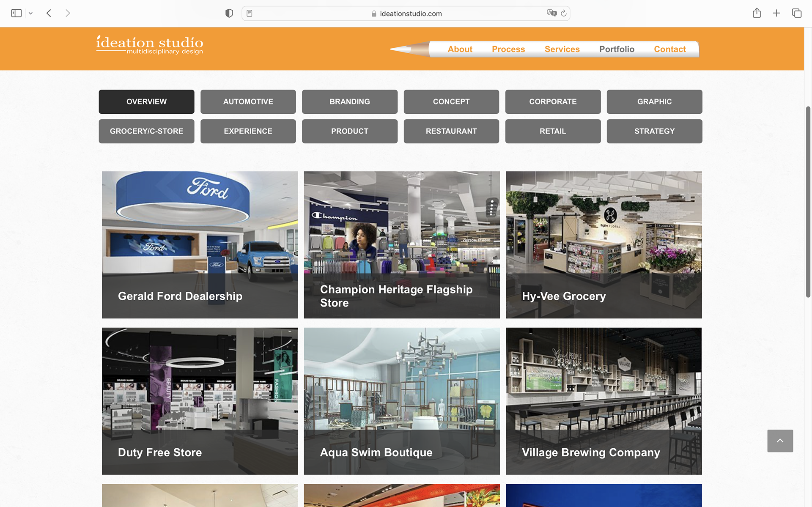Click the page vertical scrollbar
Screen dimensions: 812x507
[x=808, y=202]
